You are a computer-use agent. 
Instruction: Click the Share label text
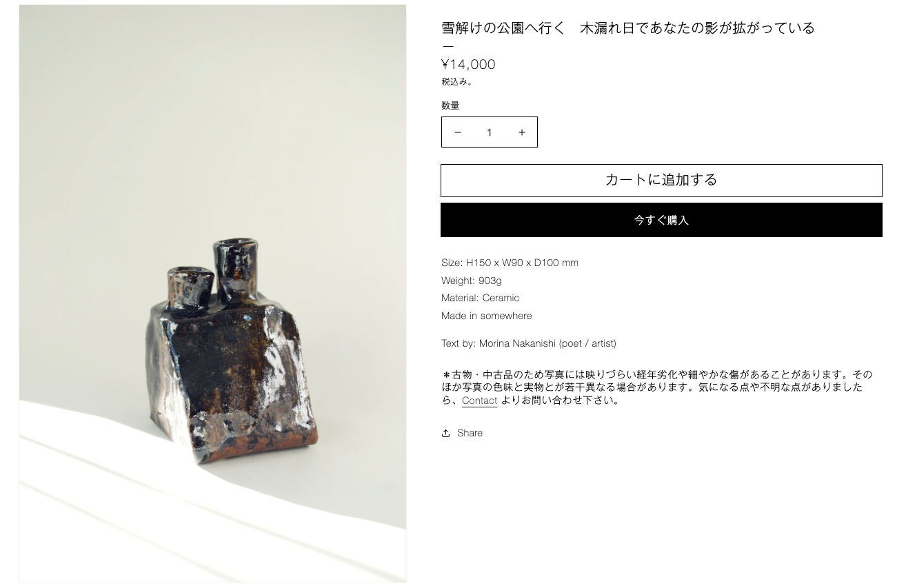click(x=470, y=433)
